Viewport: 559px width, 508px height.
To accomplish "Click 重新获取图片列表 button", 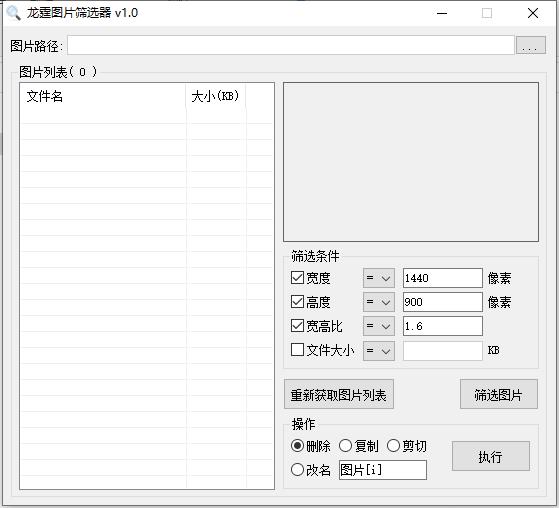I will [x=339, y=394].
